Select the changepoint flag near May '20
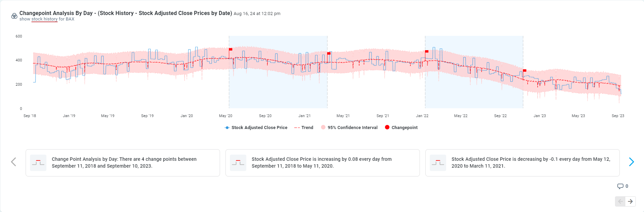Screen dimensions: 644x212 pos(231,50)
